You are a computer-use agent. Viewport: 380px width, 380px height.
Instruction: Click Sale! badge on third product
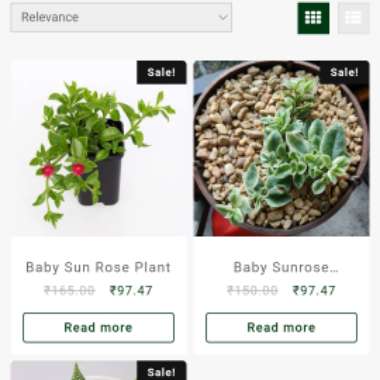(161, 371)
